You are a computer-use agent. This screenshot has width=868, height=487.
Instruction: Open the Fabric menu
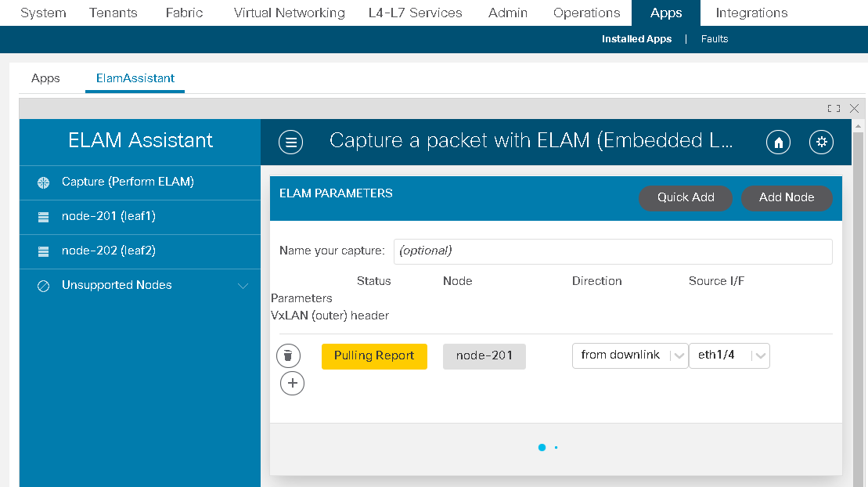tap(185, 13)
